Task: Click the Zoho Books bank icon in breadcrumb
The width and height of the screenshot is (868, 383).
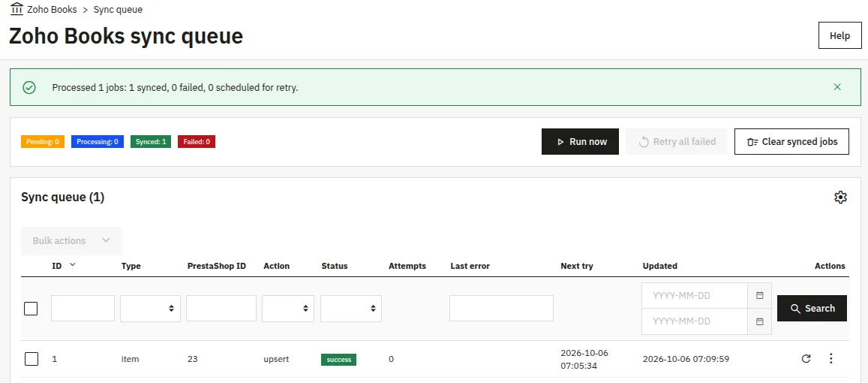Action: (17, 9)
